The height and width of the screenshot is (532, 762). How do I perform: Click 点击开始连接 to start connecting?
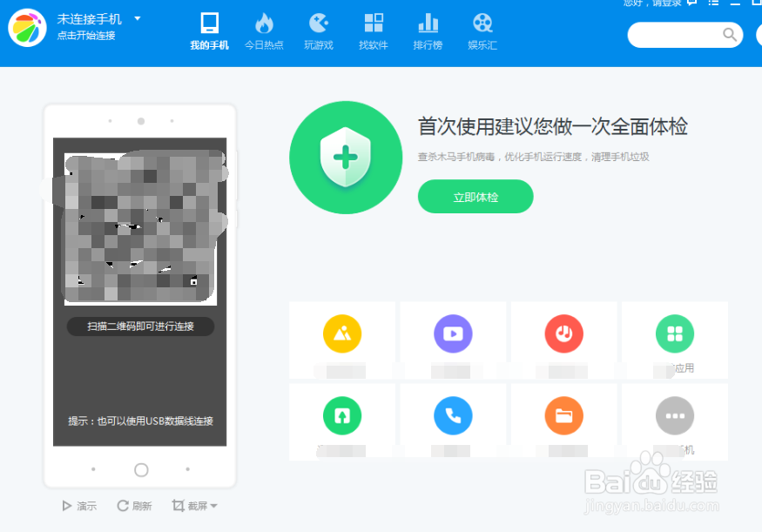86,36
